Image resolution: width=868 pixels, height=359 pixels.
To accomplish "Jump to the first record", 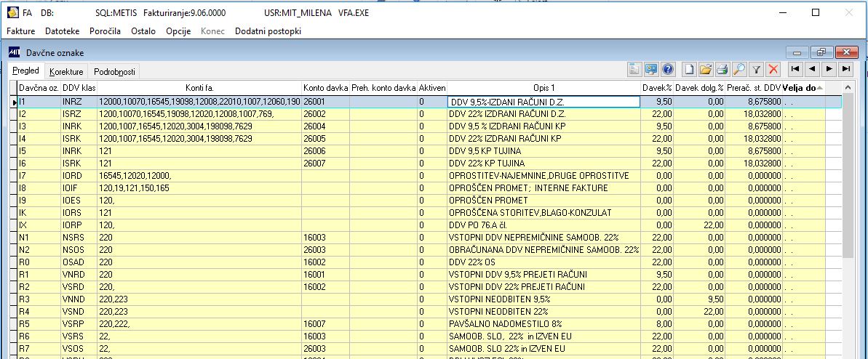I will [795, 69].
